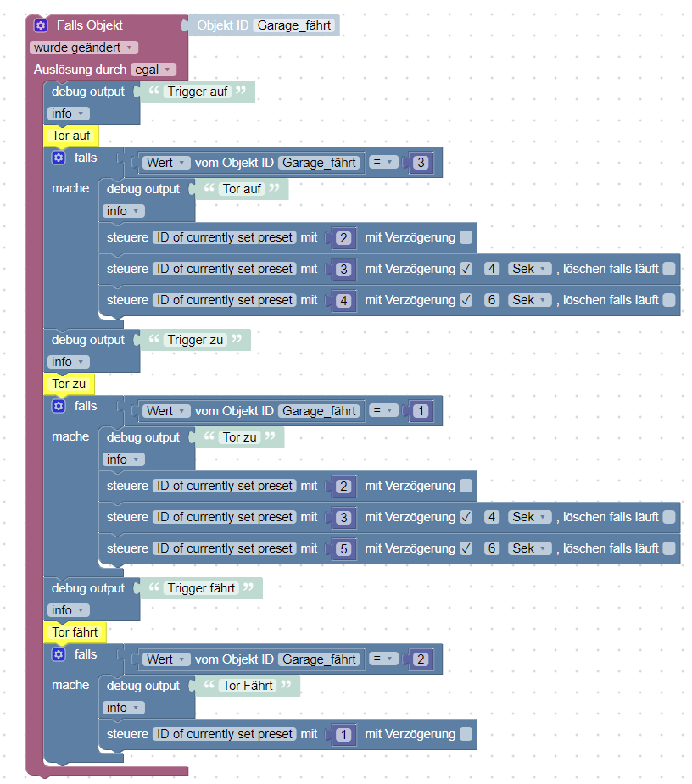Viewport: 692px width, 784px height.
Task: Click preset ID in Tor fährt steuere row
Action: pos(225,735)
